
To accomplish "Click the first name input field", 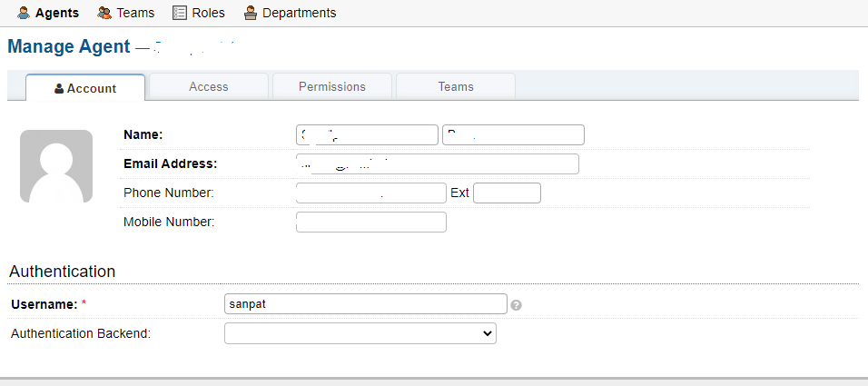I will pyautogui.click(x=367, y=135).
